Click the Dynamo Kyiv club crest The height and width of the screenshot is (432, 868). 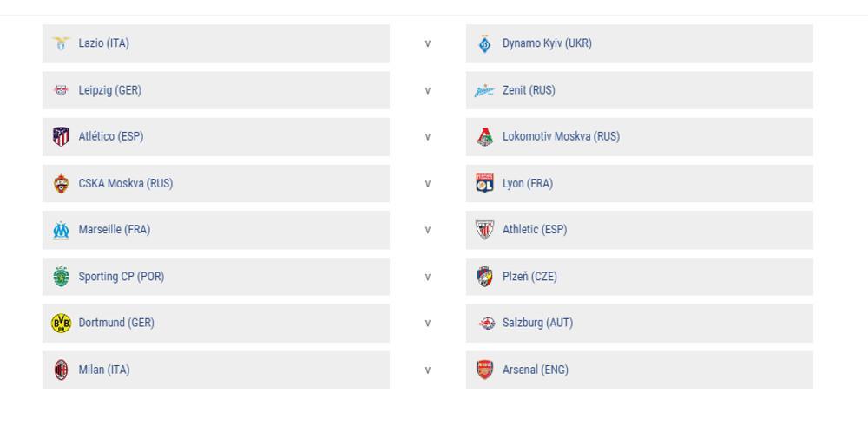(485, 43)
